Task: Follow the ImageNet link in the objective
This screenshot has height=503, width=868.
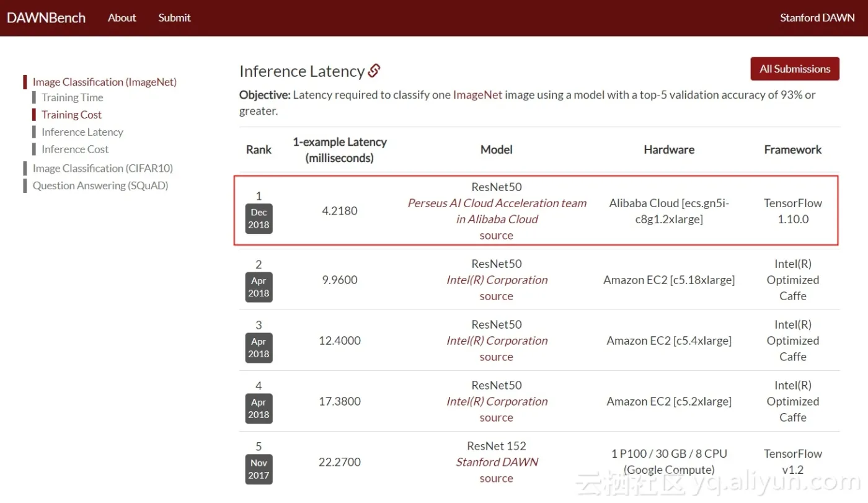Action: [477, 95]
